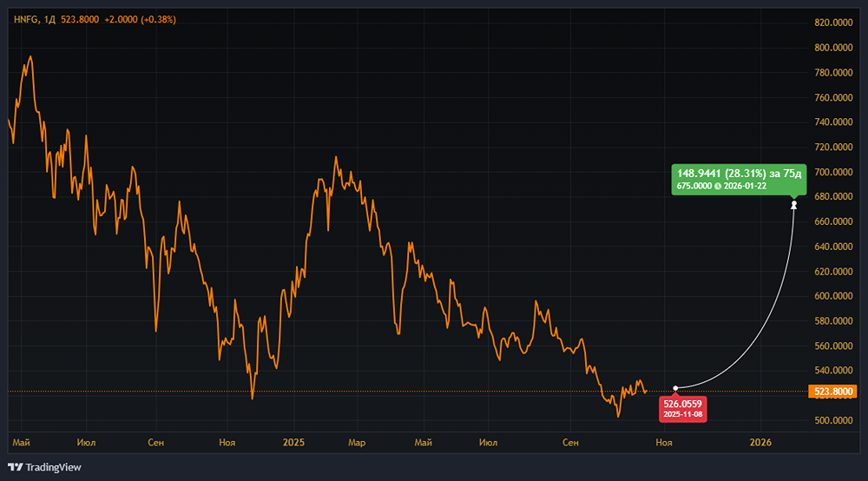This screenshot has height=481, width=868.
Task: Click the 2025-11-08 date under 526.0559
Action: click(x=682, y=414)
